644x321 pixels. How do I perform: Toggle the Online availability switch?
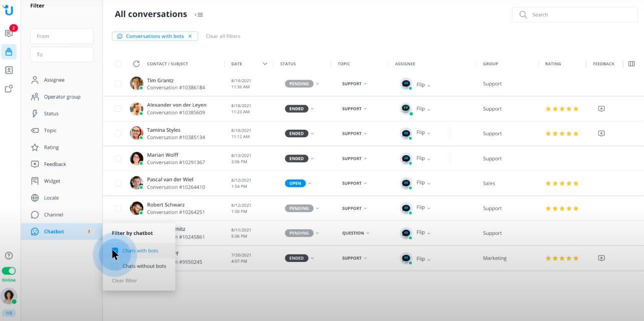tap(9, 271)
